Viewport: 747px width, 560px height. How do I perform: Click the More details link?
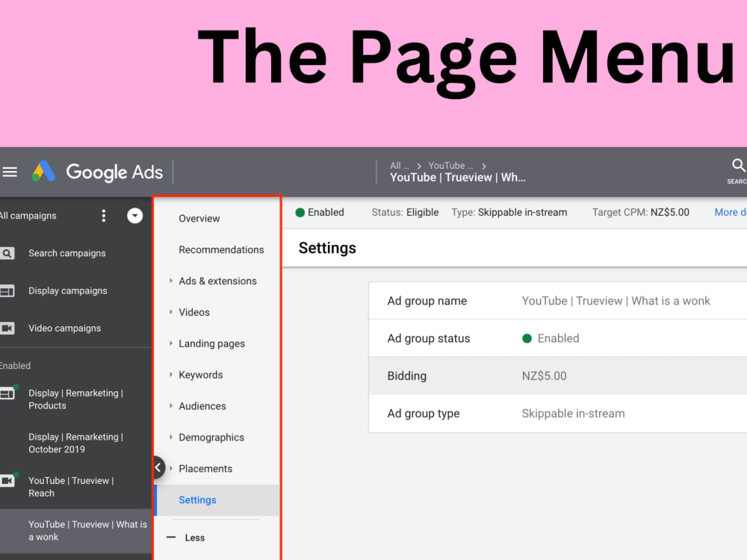(x=731, y=212)
